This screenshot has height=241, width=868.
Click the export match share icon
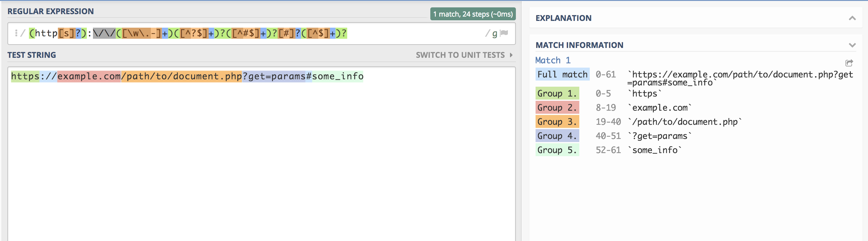[849, 63]
